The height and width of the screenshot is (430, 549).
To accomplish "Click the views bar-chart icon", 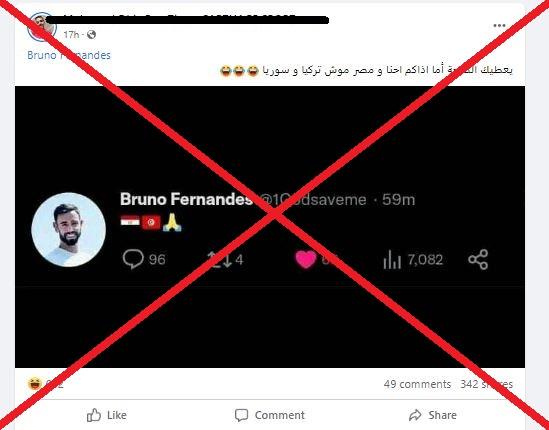I will click(392, 259).
